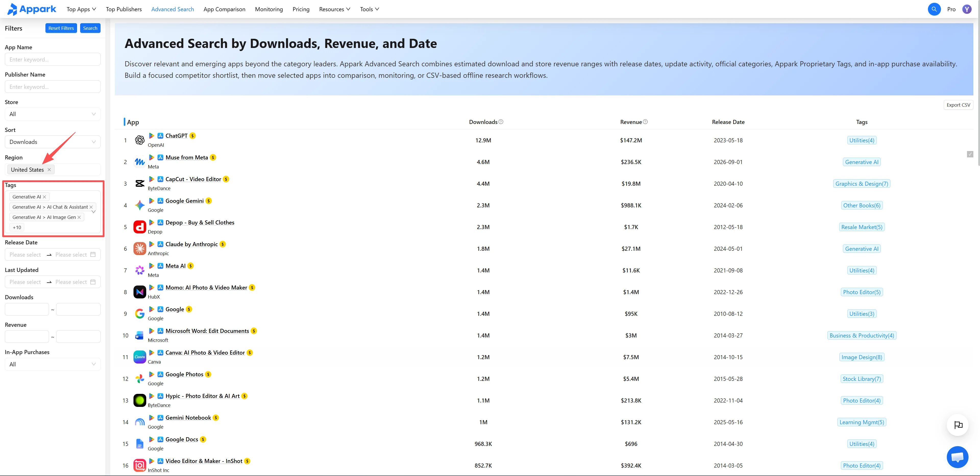
Task: Click App Store icon for Google Docs
Action: pyautogui.click(x=161, y=439)
